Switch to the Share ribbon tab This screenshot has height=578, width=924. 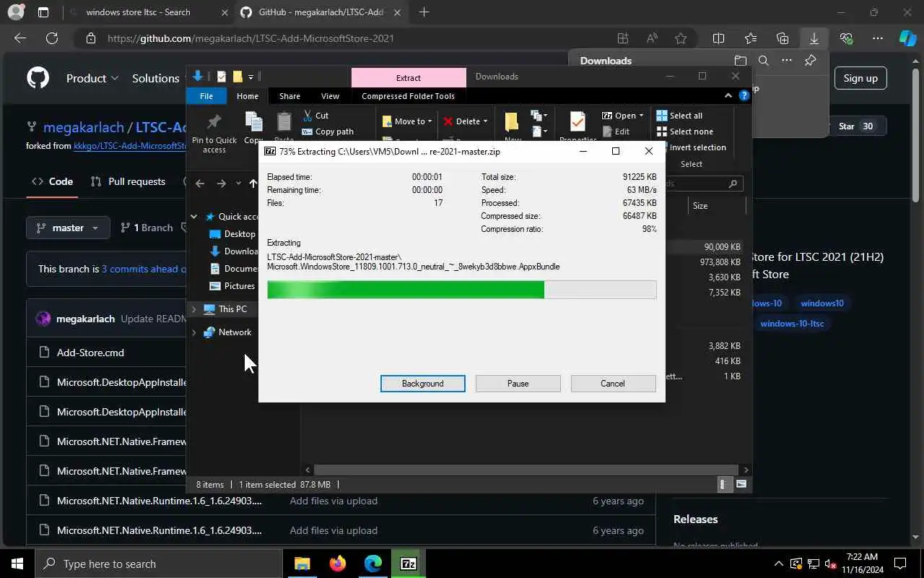[x=289, y=96]
